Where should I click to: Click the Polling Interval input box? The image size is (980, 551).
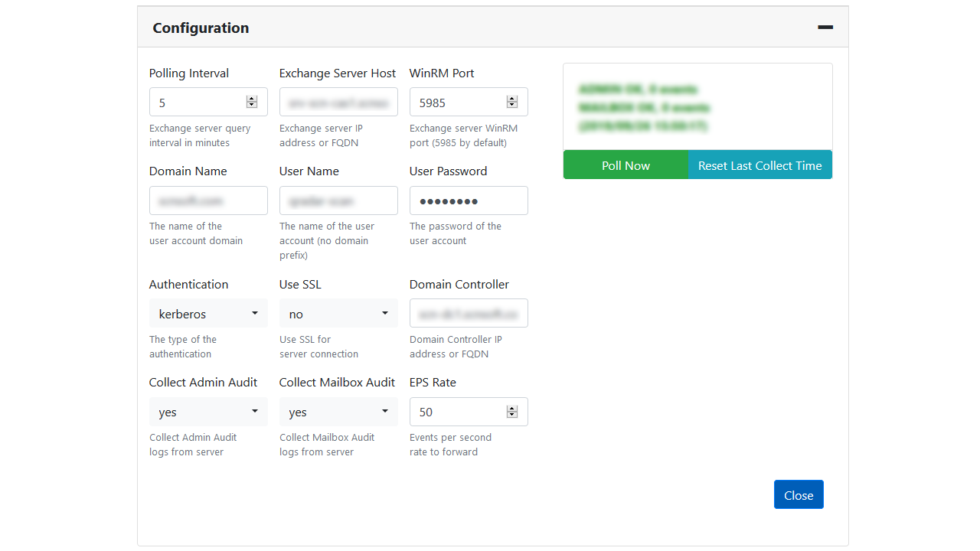point(199,102)
